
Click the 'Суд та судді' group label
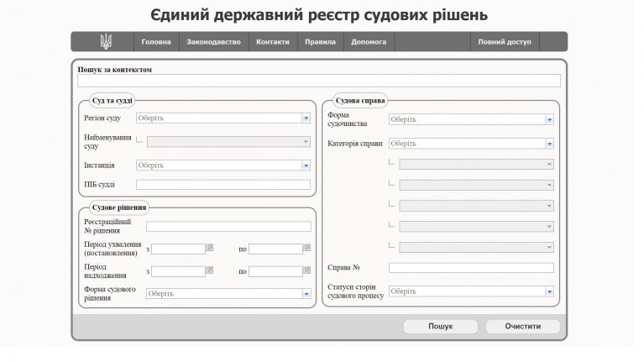tap(113, 101)
